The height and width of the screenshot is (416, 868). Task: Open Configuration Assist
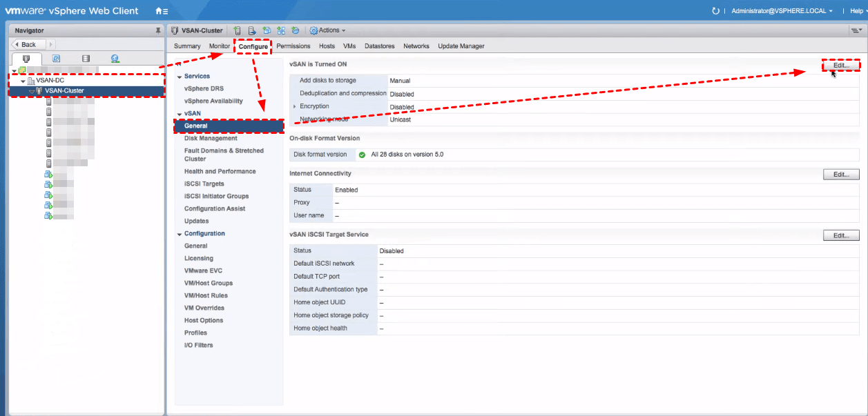click(x=215, y=209)
